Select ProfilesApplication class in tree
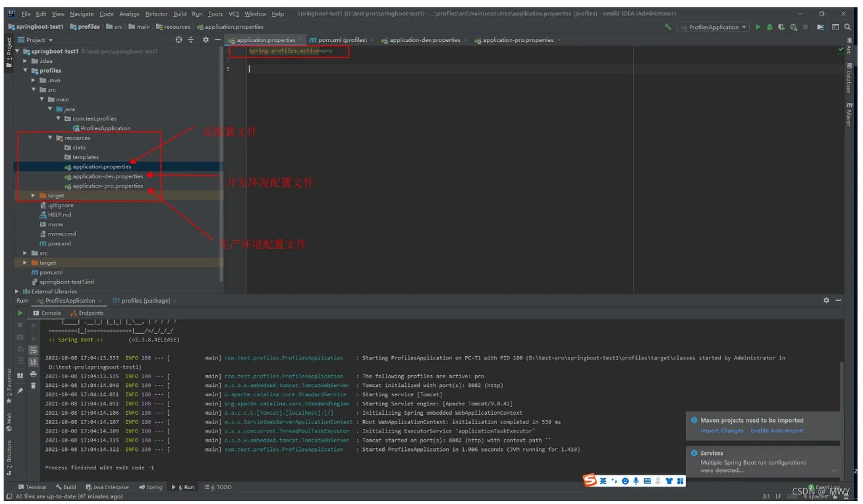Viewport: 863px width, 504px height. [102, 128]
